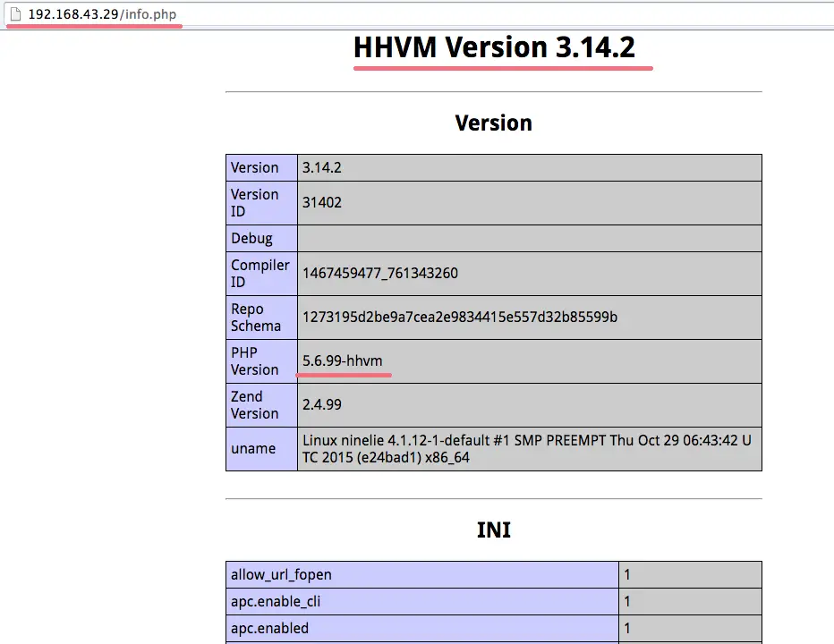Click the address bar URL 192.168.43.29/info.php
Screen dimensions: 834x644
tap(102, 13)
